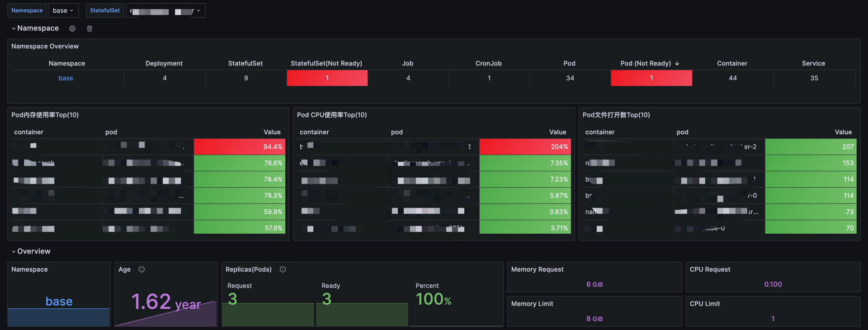The image size is (868, 330).
Task: Click the 1.62 year Age stat
Action: coord(166,302)
